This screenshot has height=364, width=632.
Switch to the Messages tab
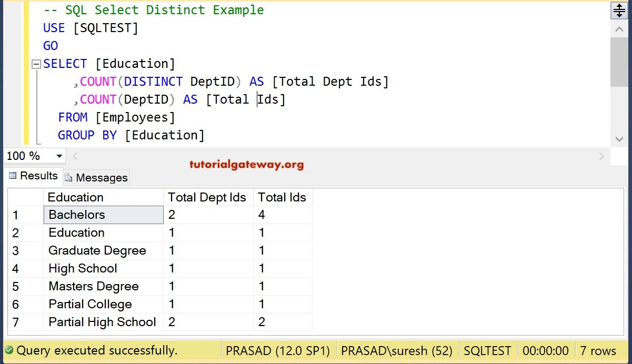[x=96, y=178]
